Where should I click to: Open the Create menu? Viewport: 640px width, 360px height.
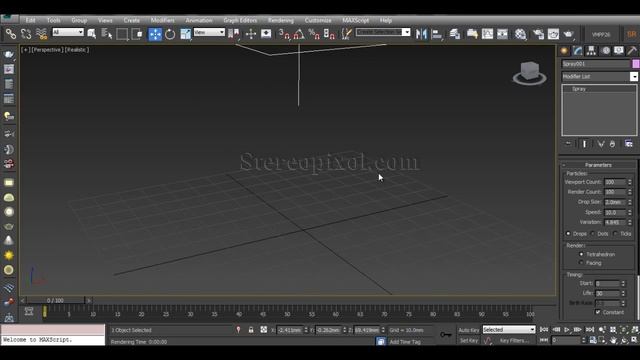pos(131,20)
